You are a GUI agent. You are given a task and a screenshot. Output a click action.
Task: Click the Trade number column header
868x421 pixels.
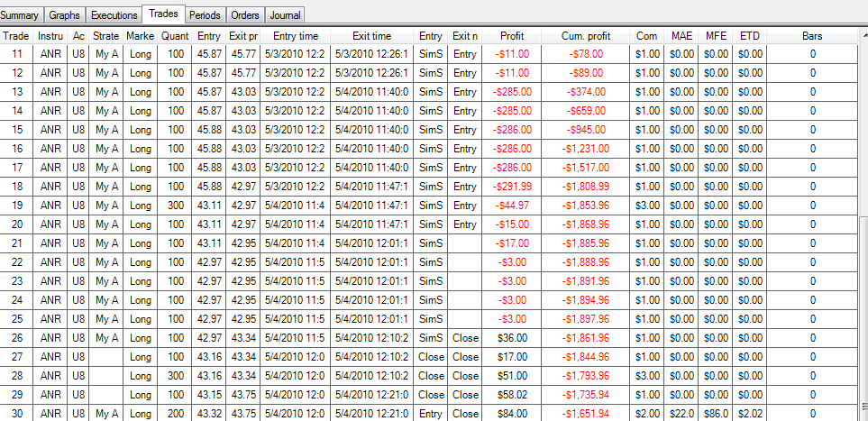(16, 36)
